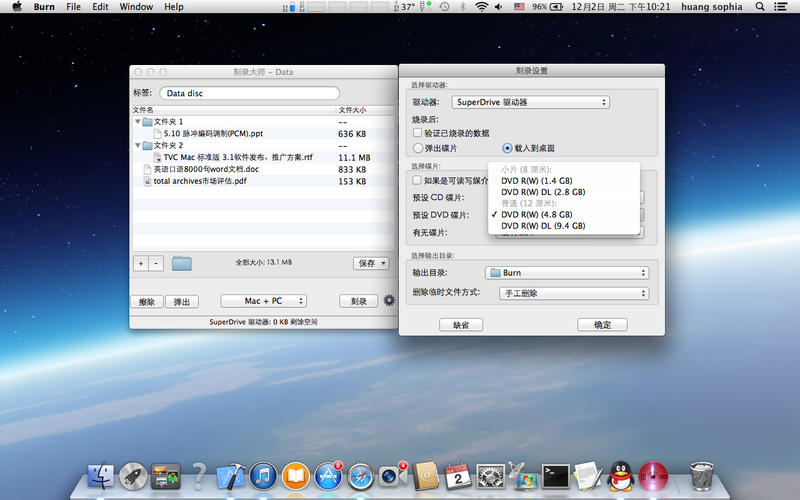Open iTunes from the Dock

coord(263,476)
